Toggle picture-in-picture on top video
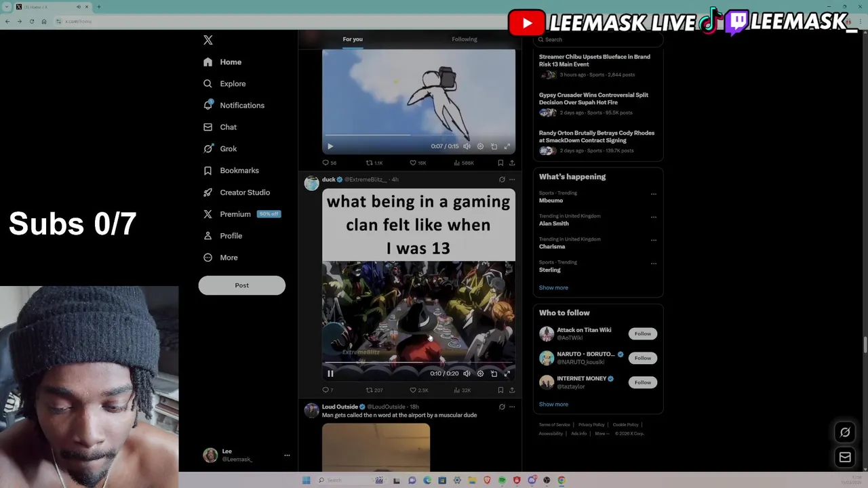The width and height of the screenshot is (868, 488). coord(494,146)
